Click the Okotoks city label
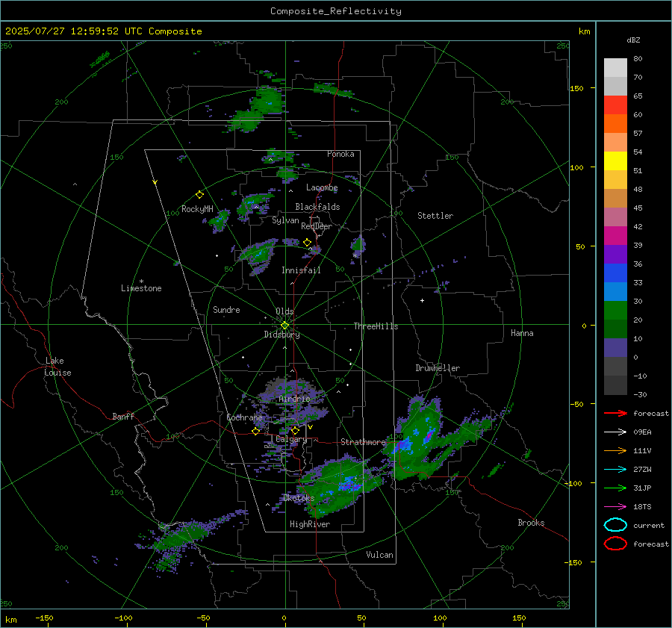672x628 pixels. [299, 498]
